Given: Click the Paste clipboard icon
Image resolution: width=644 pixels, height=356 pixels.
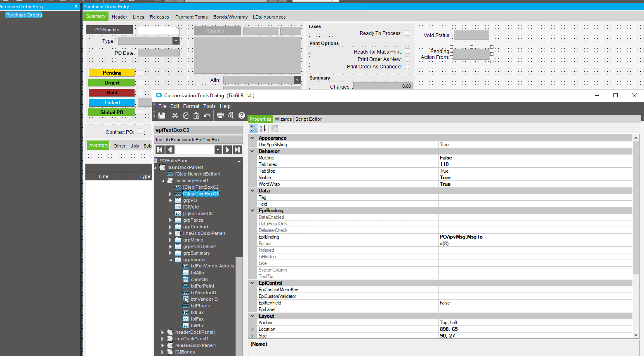Looking at the screenshot, I should tap(196, 116).
